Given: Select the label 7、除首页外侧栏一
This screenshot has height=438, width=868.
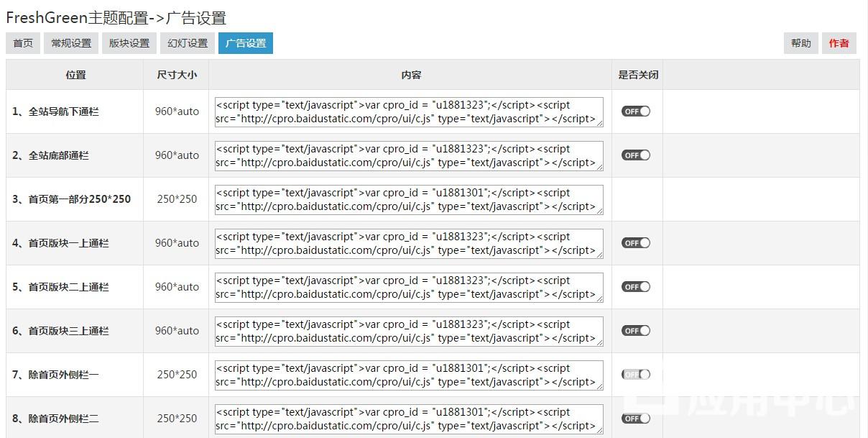Looking at the screenshot, I should pyautogui.click(x=55, y=375).
